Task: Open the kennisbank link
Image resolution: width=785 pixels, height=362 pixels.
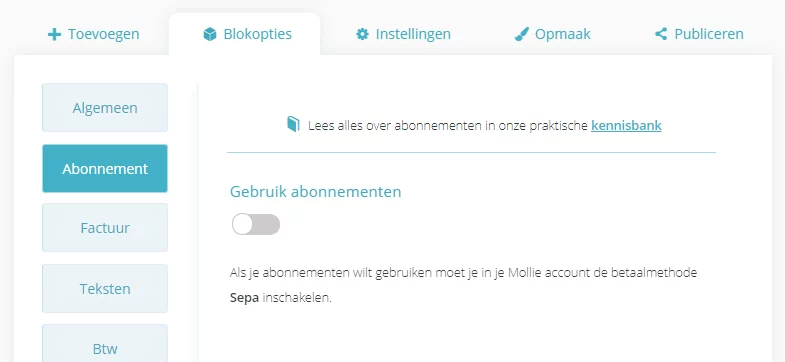Action: [626, 125]
